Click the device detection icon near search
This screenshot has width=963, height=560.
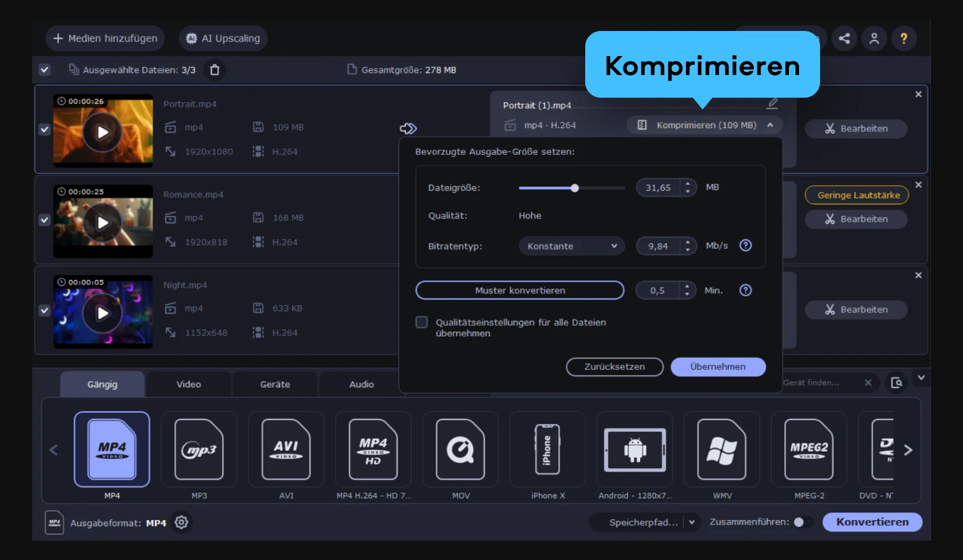point(896,382)
